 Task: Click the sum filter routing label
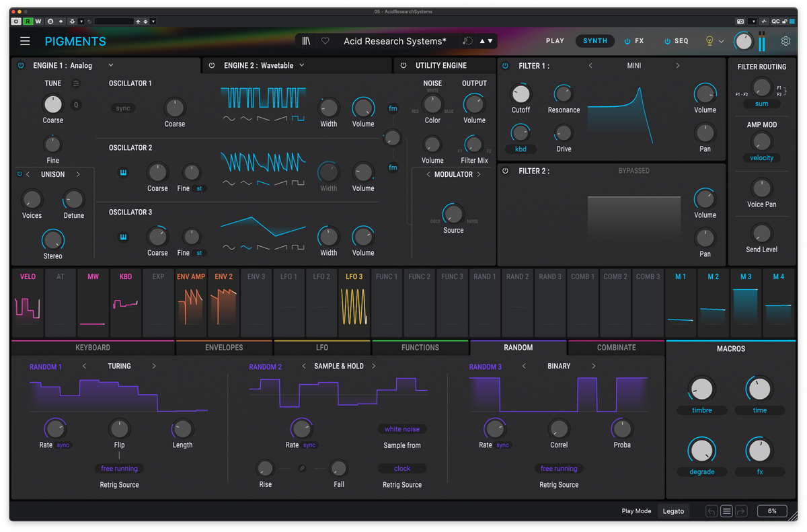[x=762, y=104]
